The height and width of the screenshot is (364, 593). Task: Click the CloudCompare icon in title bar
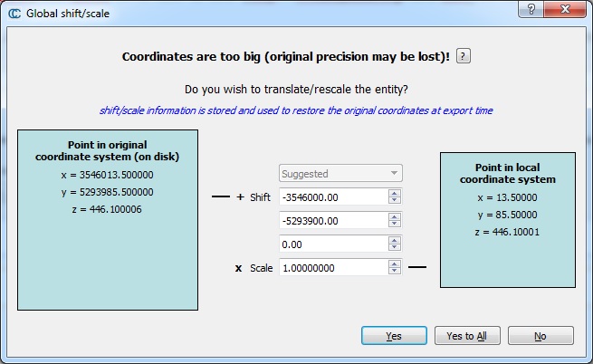coord(14,13)
